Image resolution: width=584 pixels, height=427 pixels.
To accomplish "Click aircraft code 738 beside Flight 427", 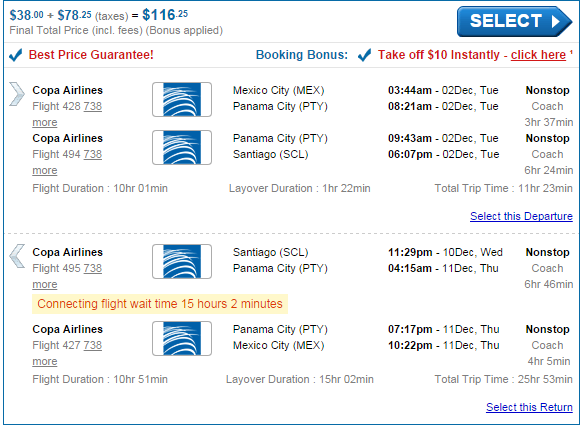I will tap(93, 345).
